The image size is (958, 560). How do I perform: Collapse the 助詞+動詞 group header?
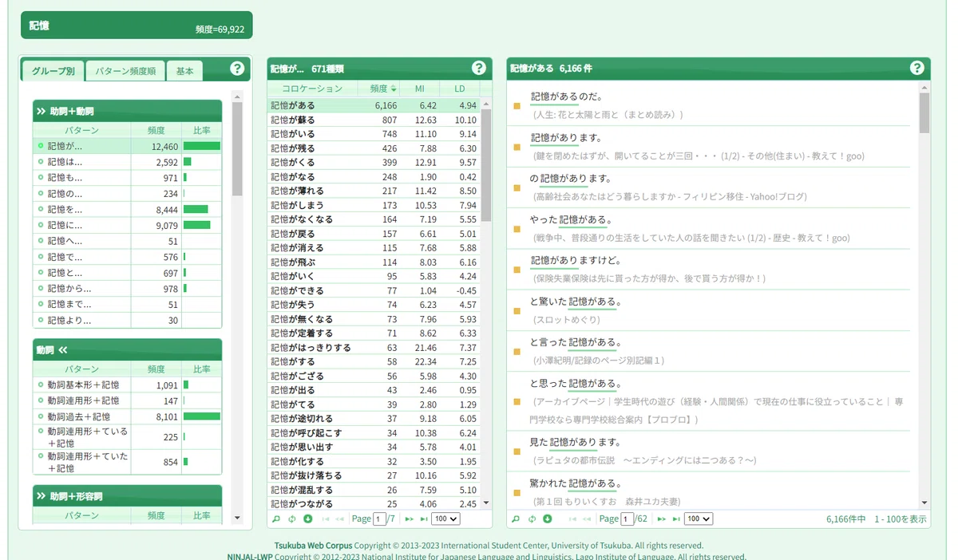click(x=128, y=111)
